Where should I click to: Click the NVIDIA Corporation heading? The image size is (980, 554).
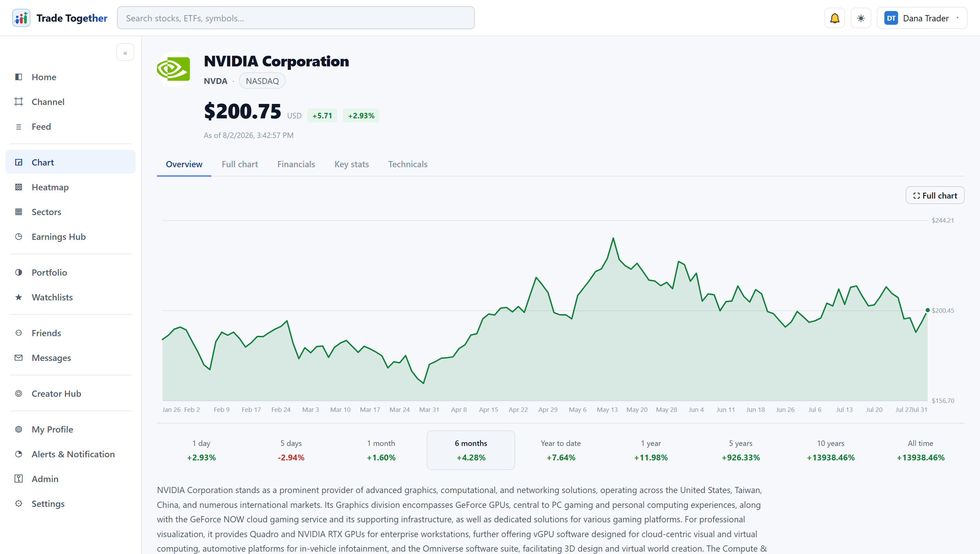[277, 61]
